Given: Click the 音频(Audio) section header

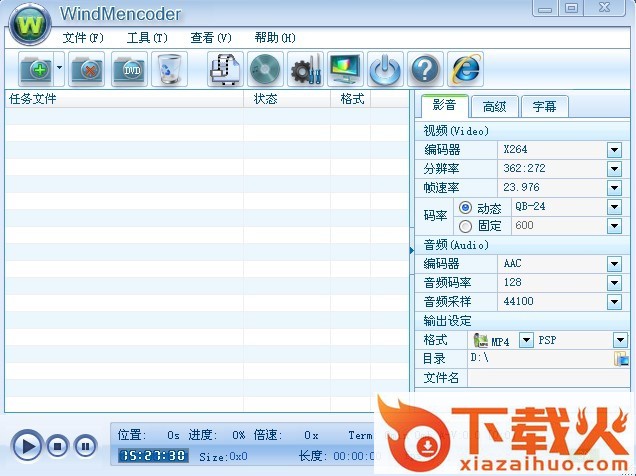Looking at the screenshot, I should (522, 245).
